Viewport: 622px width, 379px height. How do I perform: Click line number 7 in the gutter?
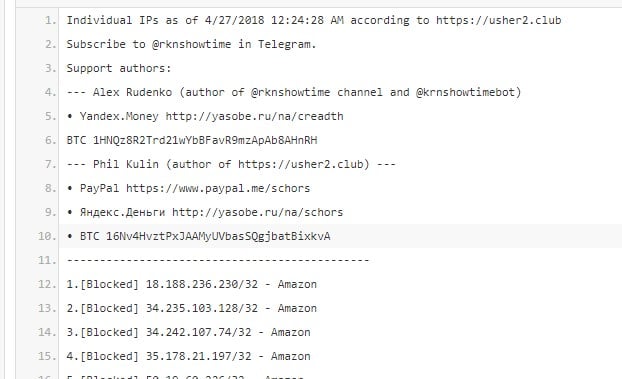click(x=50, y=164)
